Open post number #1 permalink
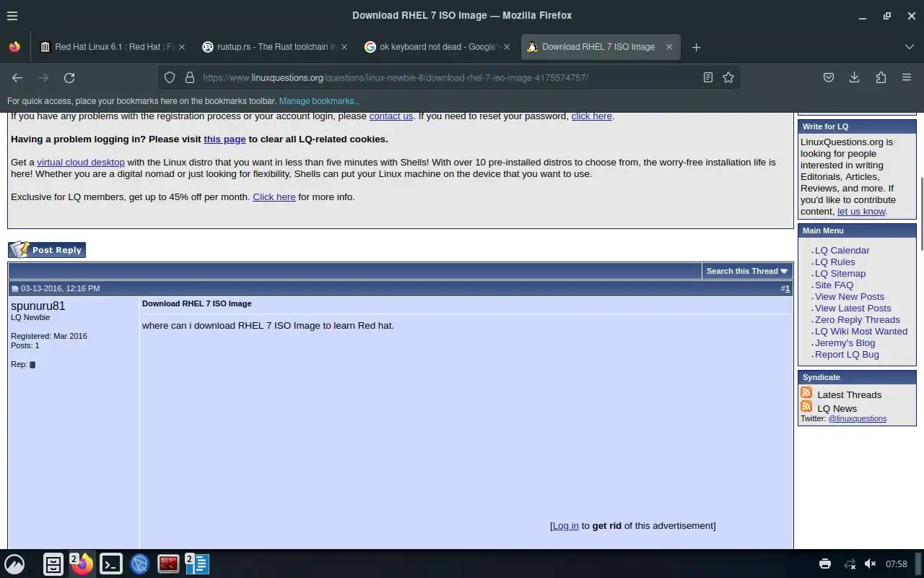The image size is (924, 578). 788,288
